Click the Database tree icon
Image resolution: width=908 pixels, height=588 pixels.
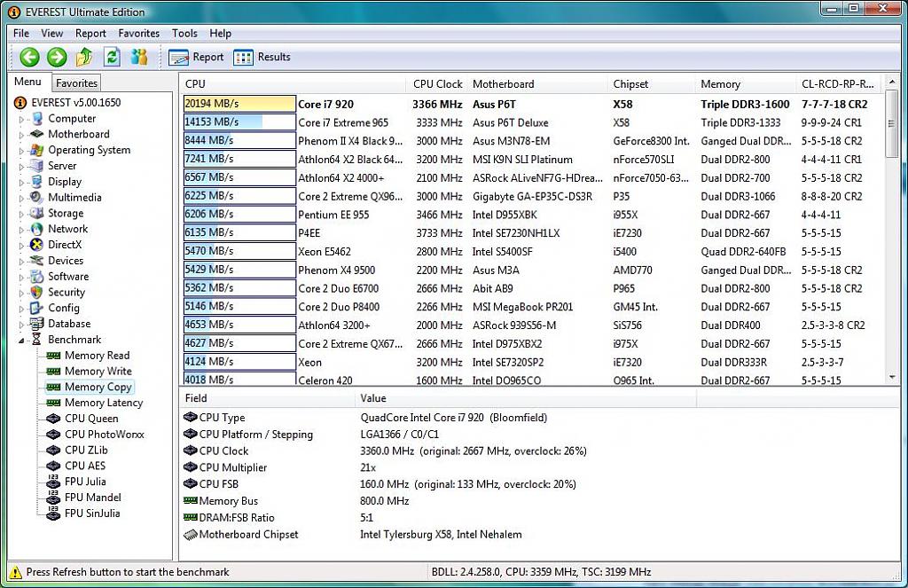[37, 323]
